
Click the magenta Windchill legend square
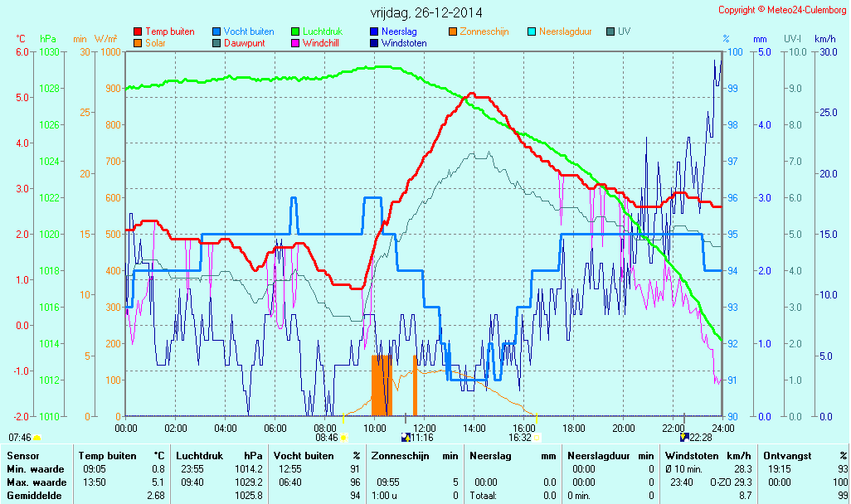click(x=295, y=43)
